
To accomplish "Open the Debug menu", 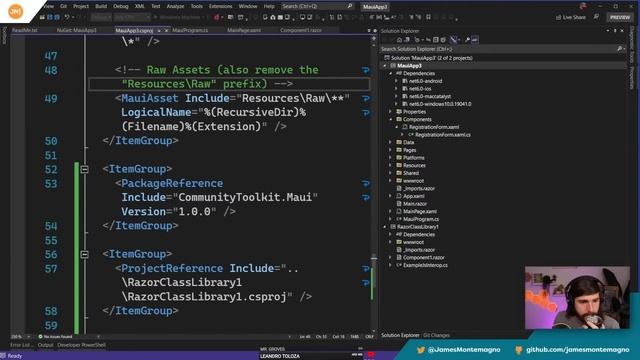I will [120, 7].
